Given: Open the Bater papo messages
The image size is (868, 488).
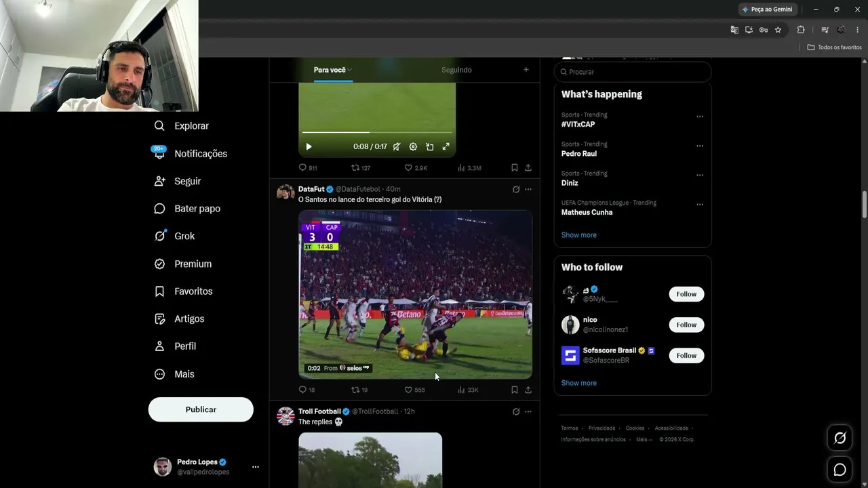Looking at the screenshot, I should (x=187, y=209).
